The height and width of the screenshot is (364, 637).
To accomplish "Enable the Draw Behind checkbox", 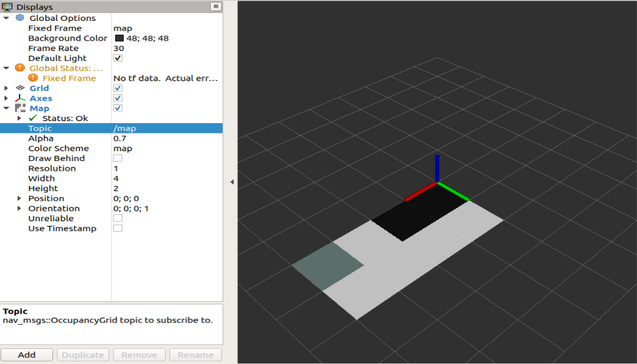I will click(x=118, y=158).
